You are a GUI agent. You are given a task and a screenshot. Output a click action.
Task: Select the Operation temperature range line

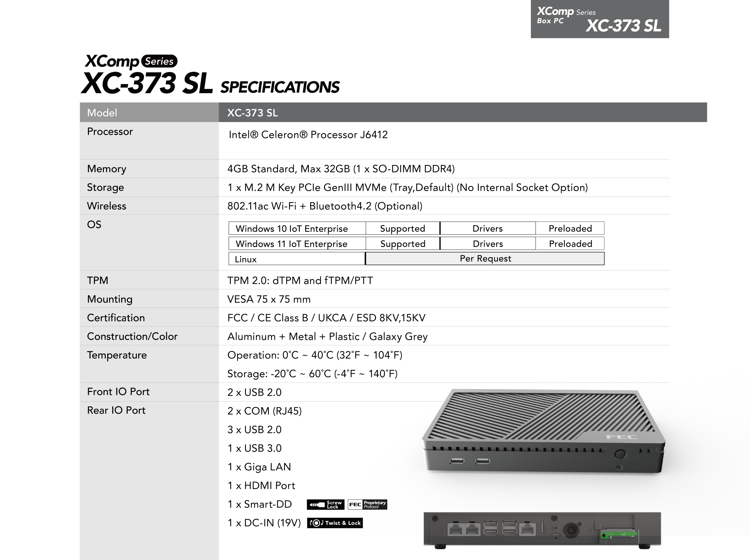pyautogui.click(x=315, y=355)
